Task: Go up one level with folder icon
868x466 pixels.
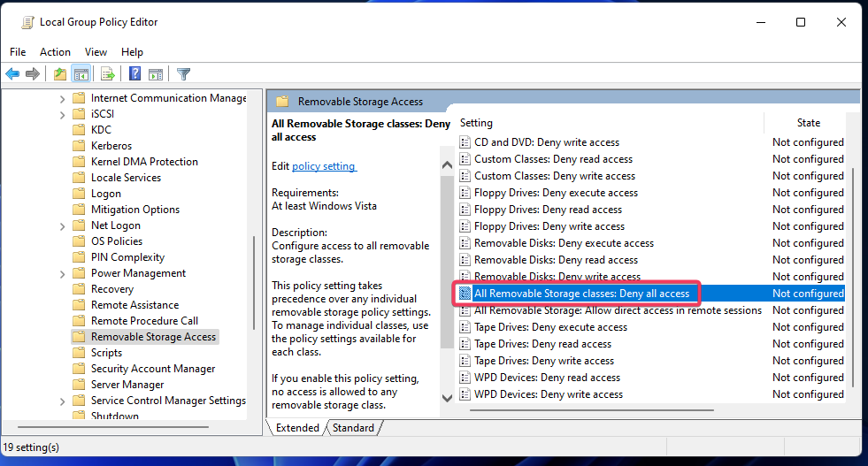Action: click(60, 73)
